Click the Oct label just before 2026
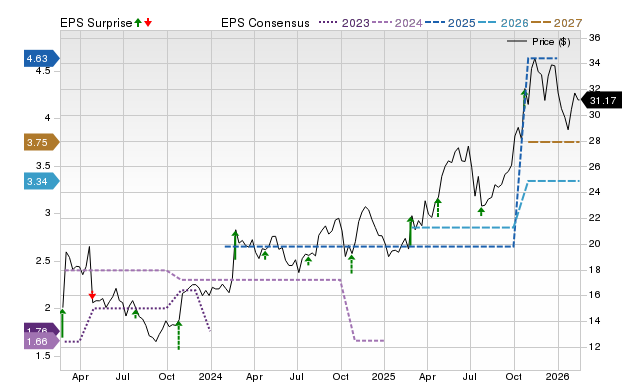 pyautogui.click(x=513, y=376)
